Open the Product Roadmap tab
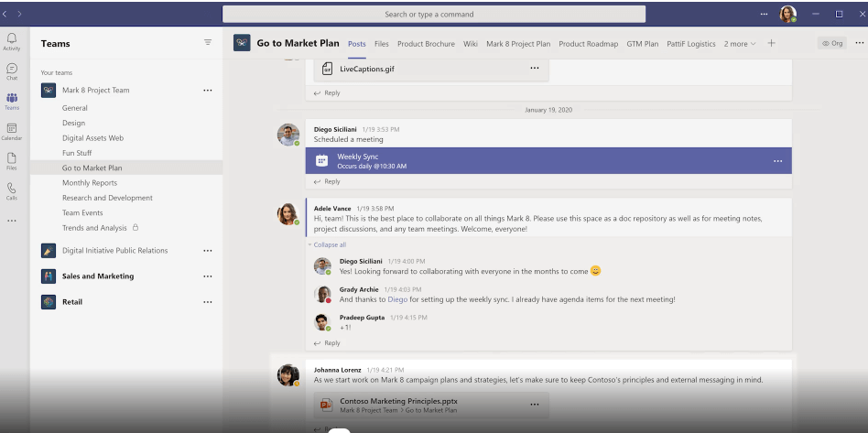The height and width of the screenshot is (433, 868). 589,44
